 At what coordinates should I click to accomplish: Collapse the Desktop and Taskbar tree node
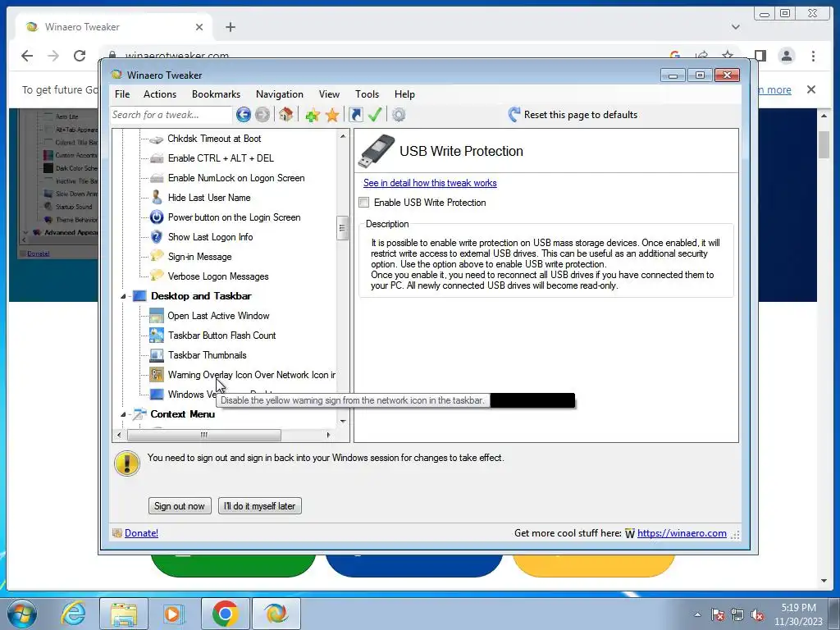123,296
